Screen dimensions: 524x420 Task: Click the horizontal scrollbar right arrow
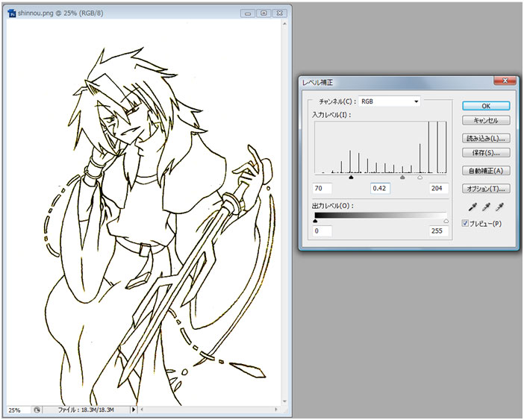[x=276, y=410]
